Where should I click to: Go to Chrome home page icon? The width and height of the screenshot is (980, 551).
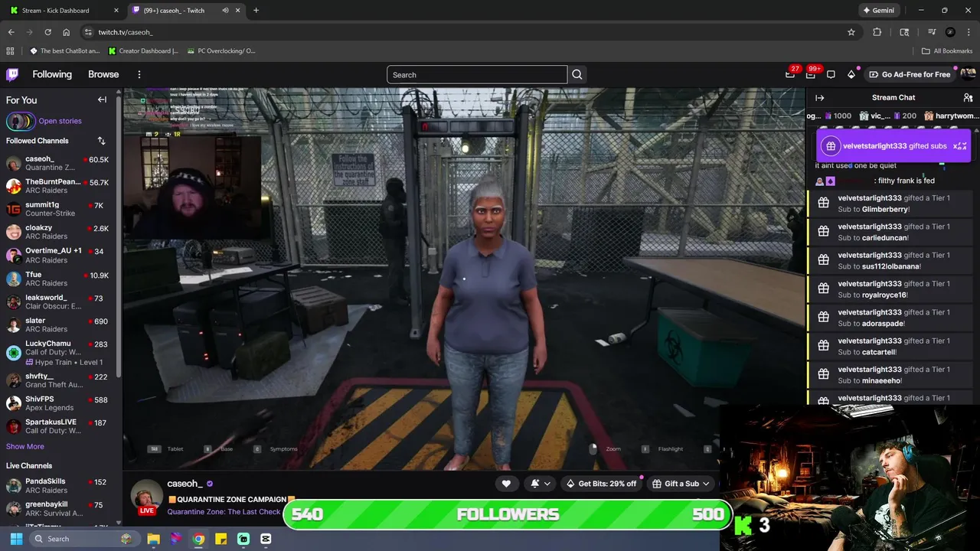(x=66, y=32)
